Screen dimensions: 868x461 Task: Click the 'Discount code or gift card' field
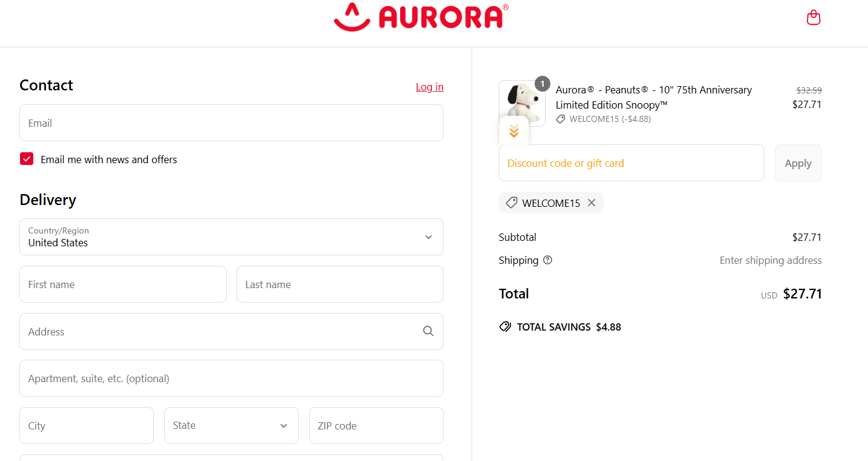(631, 163)
